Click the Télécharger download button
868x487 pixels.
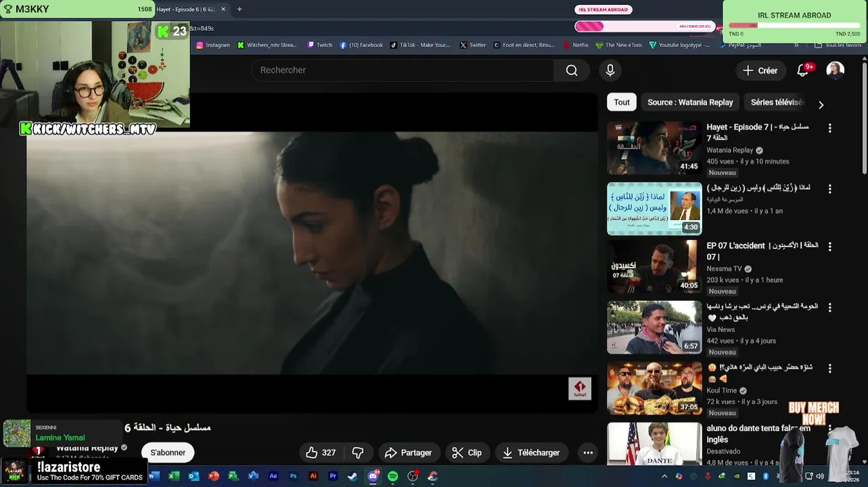pos(531,453)
